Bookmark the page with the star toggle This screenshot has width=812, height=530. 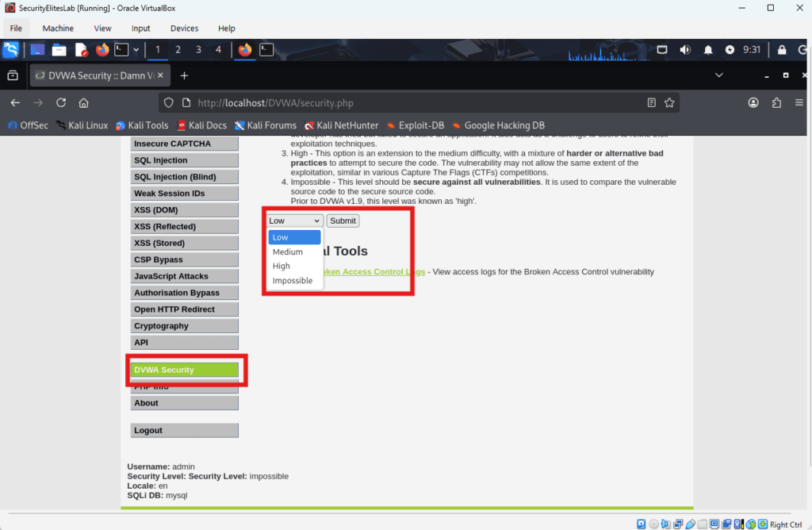669,102
